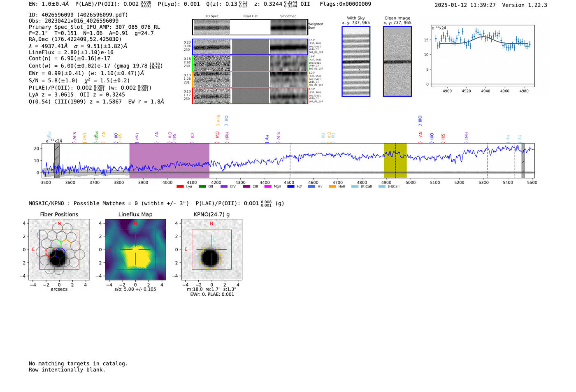
Task: Click the 'LineFlux = 2.80(±1.10)e-16' line
Action: pos(71,53)
